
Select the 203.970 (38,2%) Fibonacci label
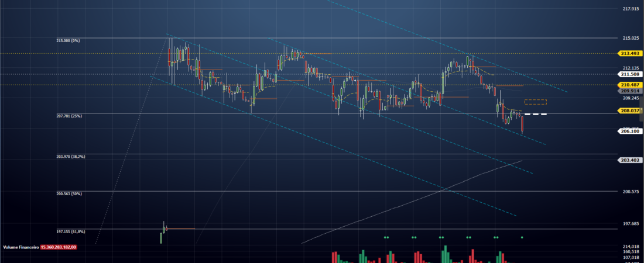(71, 157)
